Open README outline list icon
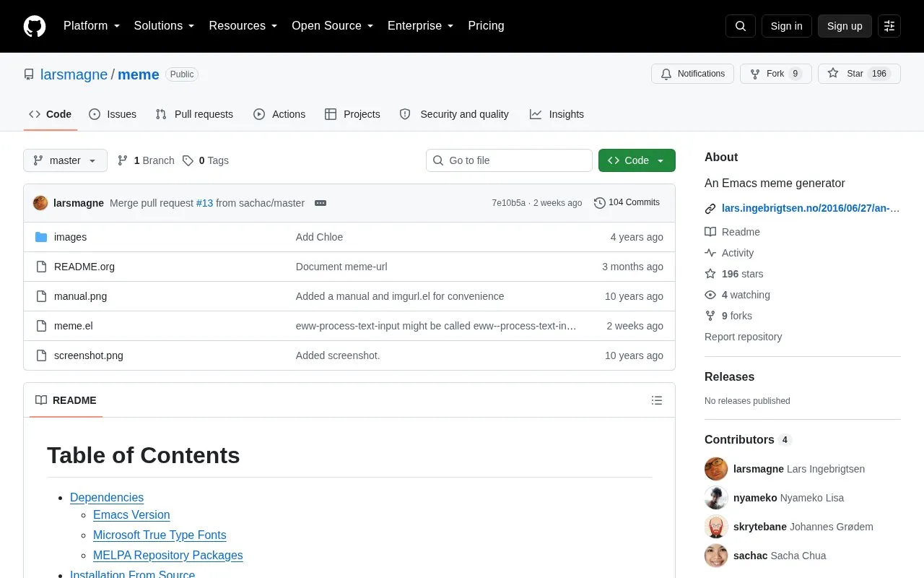Viewport: 924px width, 578px height. point(657,400)
